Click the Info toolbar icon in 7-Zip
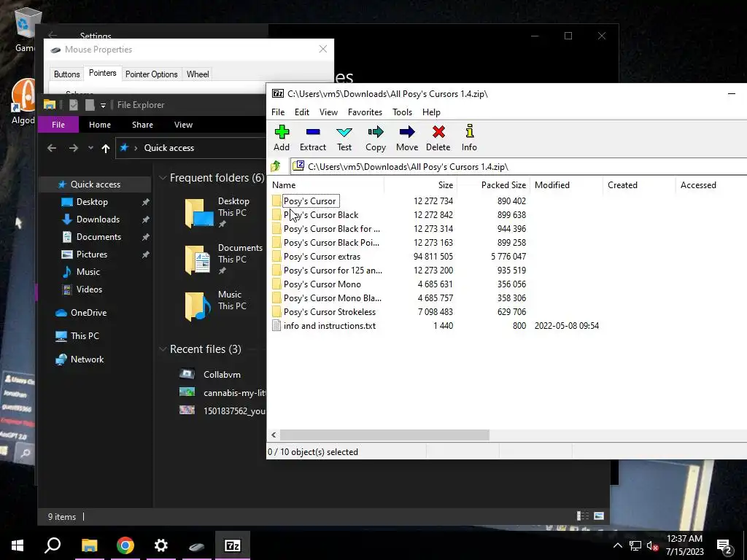Screen dimensions: 747x560 [469, 131]
